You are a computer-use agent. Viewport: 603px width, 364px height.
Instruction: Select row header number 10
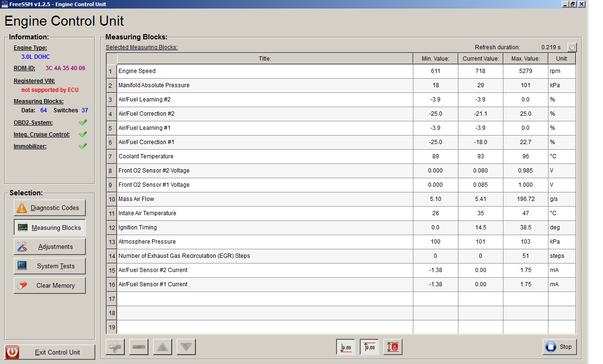click(111, 199)
